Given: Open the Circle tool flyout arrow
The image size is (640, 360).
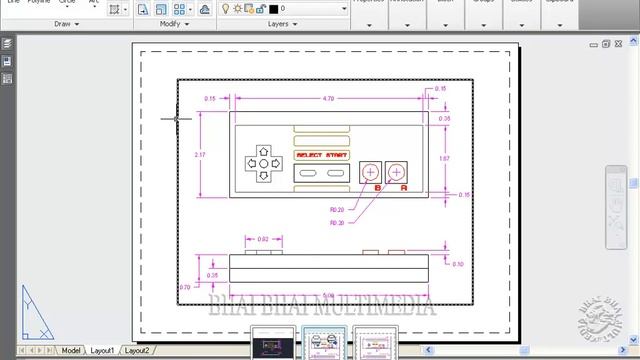Looking at the screenshot, I should pyautogui.click(x=67, y=7).
